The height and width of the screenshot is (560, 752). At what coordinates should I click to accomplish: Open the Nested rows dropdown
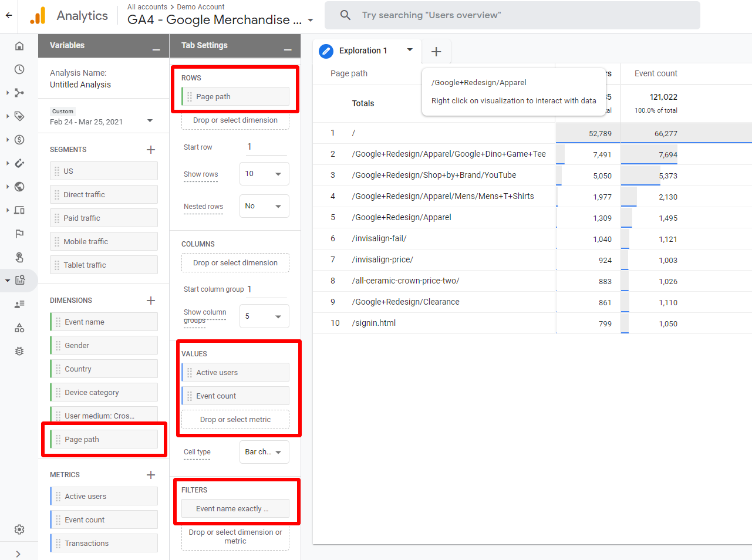[264, 206]
